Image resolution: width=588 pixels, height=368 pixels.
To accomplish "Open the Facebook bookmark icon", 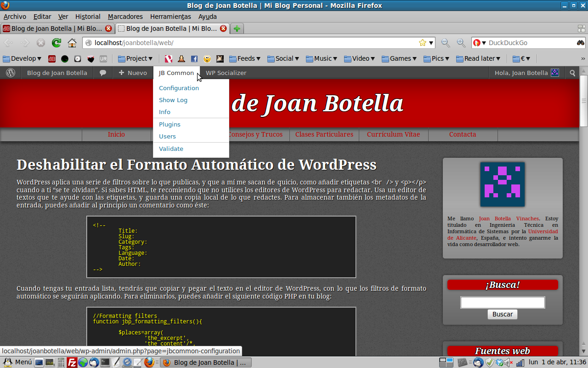I will pos(194,58).
